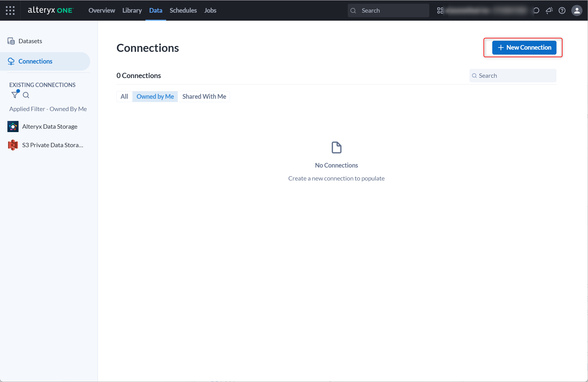Click the Alteryx One logo
588x382 pixels.
[x=51, y=10]
